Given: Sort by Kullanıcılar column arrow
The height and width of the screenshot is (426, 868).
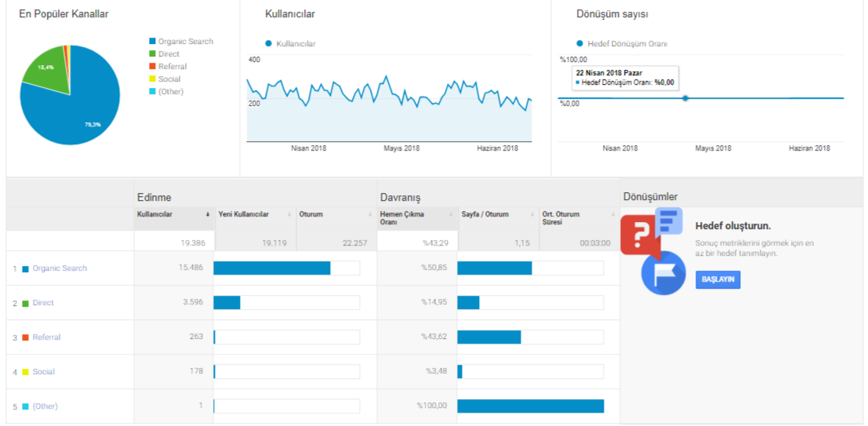Looking at the screenshot, I should [208, 214].
